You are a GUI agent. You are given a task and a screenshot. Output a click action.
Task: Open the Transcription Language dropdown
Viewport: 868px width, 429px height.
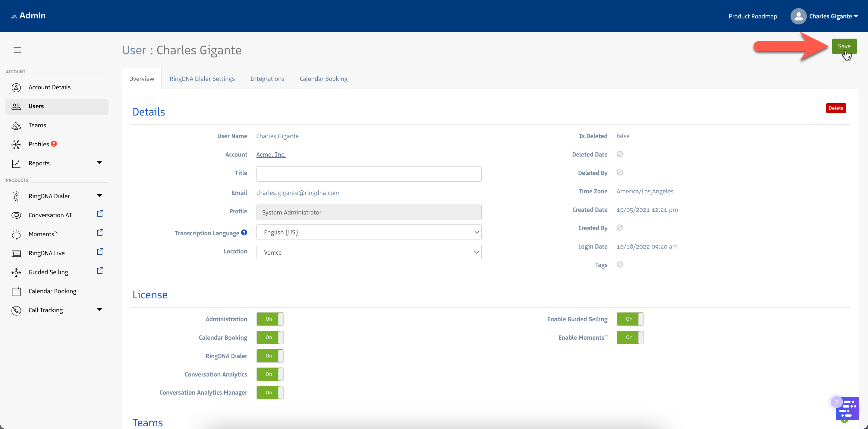pyautogui.click(x=369, y=232)
